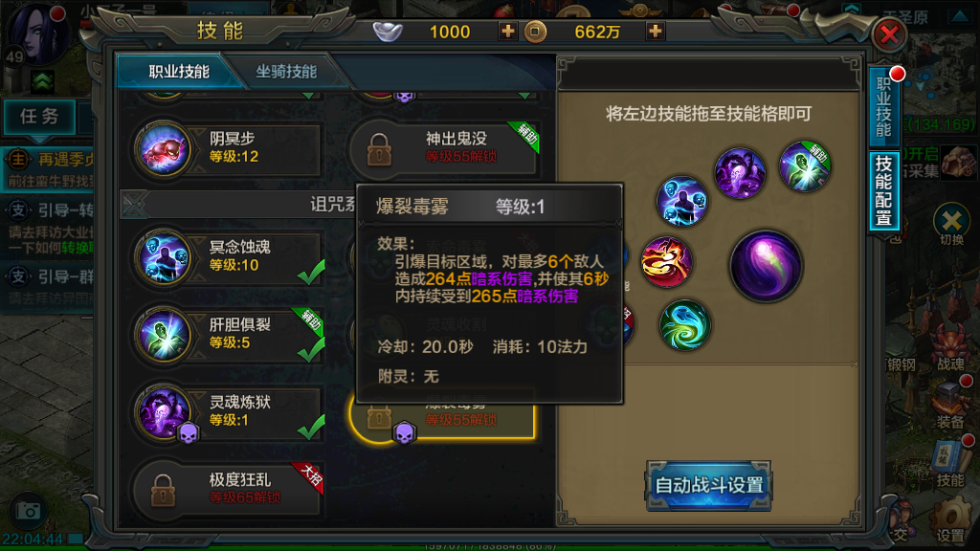Click the green swirl skill slot
Screen dimensions: 980x551
point(684,325)
